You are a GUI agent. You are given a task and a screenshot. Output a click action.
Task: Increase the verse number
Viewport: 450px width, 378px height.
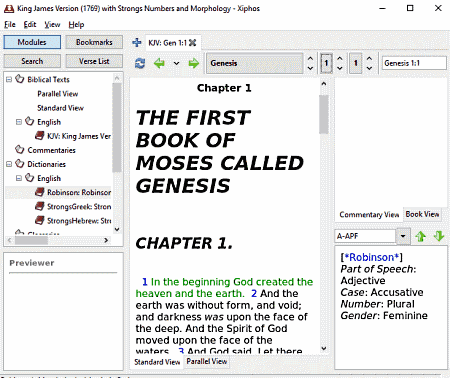369,58
